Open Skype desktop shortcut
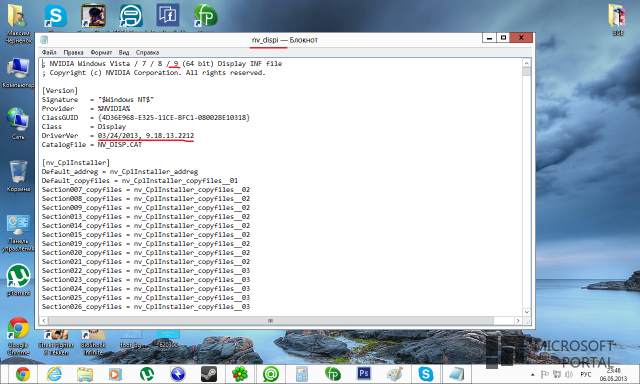640x384 pixels. pyautogui.click(x=56, y=16)
